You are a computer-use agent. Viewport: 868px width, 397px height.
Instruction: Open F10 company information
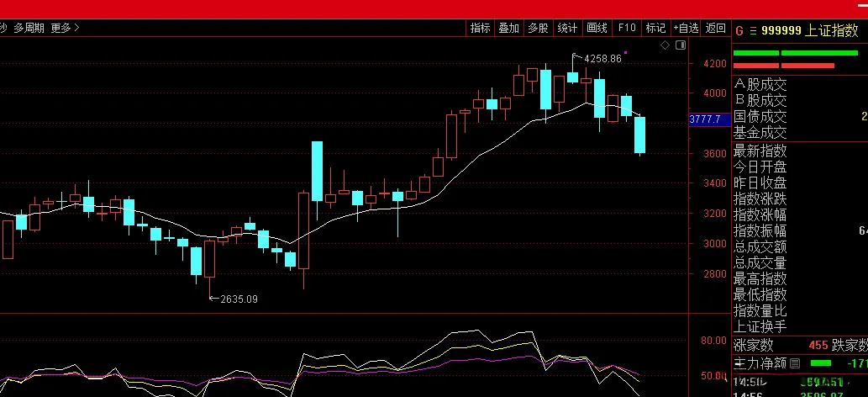pyautogui.click(x=627, y=28)
